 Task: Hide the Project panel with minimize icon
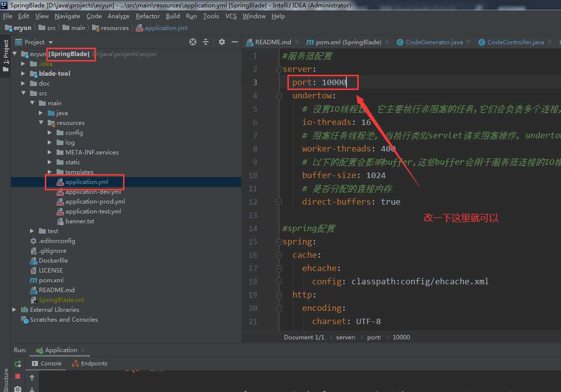pyautogui.click(x=235, y=42)
